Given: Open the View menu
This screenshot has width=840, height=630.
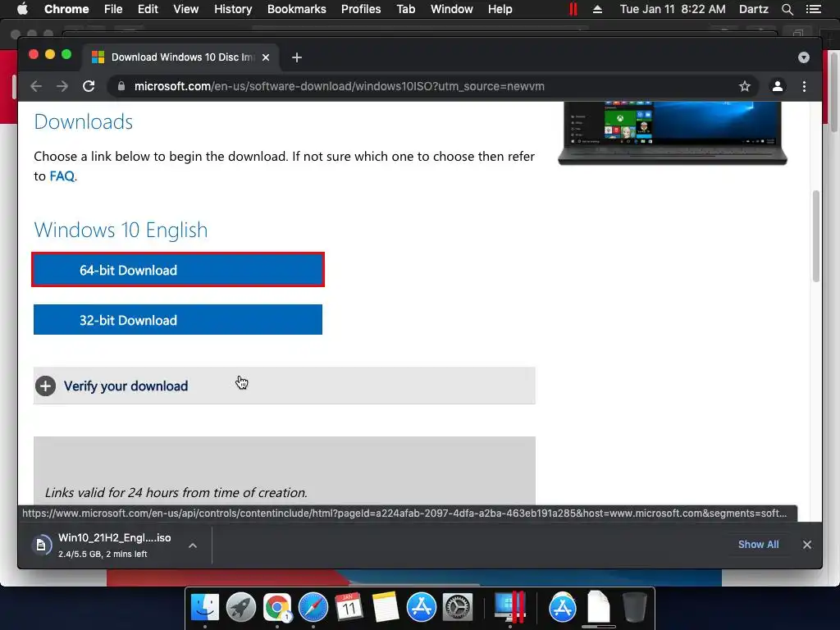Looking at the screenshot, I should pos(186,9).
